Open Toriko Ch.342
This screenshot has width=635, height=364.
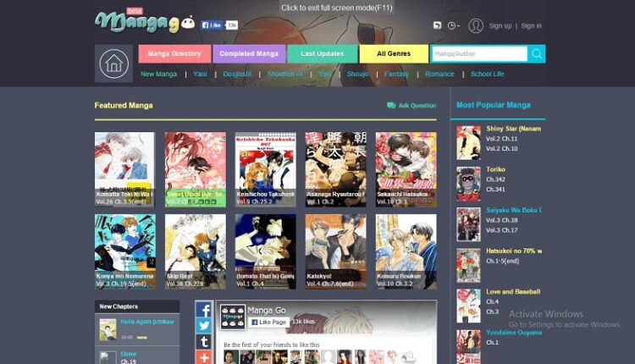495,179
